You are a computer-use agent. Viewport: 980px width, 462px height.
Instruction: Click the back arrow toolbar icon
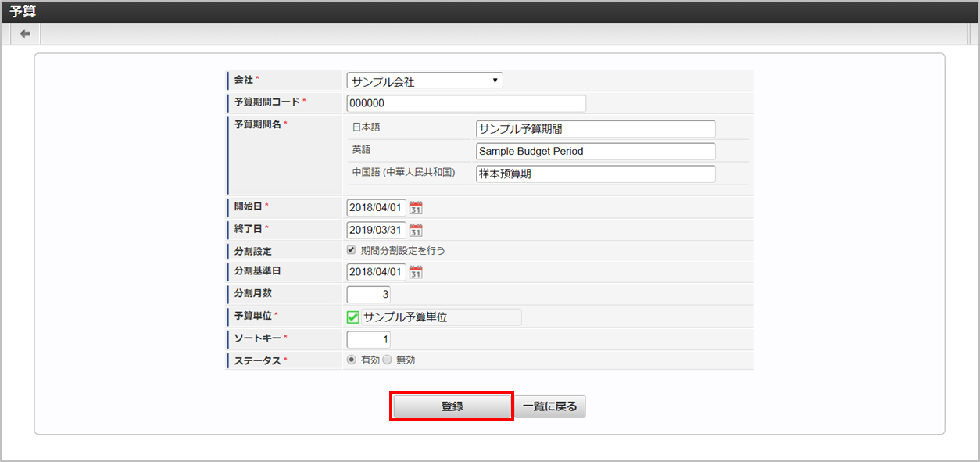click(x=25, y=34)
